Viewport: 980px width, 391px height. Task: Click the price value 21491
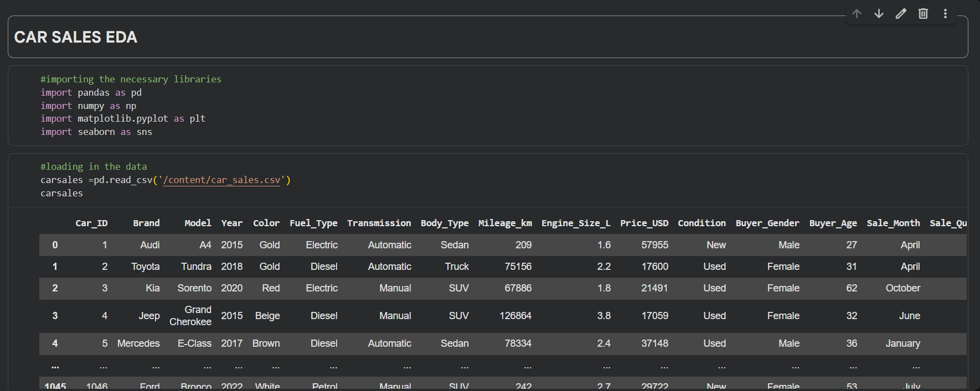tap(654, 288)
